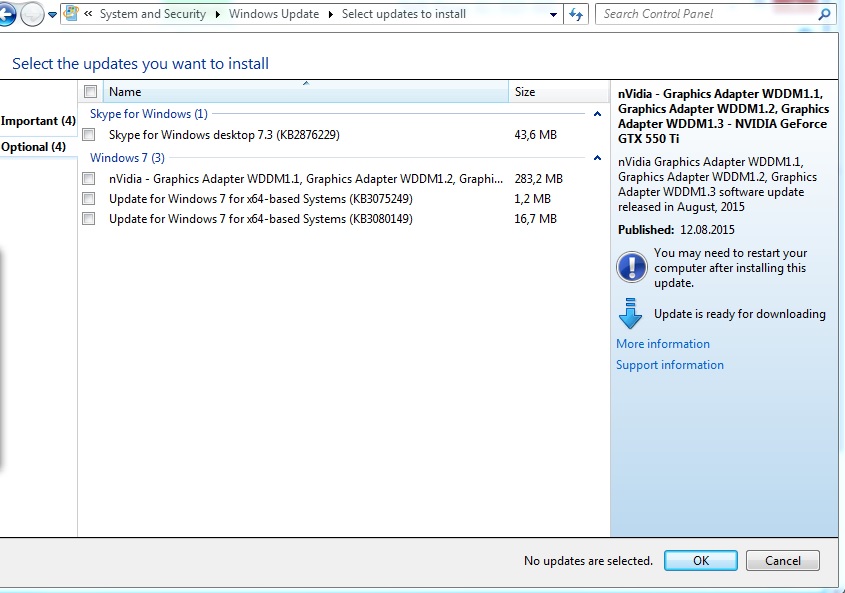This screenshot has height=593, width=845.
Task: Open the recent pages dropdown arrow
Action: [52, 15]
